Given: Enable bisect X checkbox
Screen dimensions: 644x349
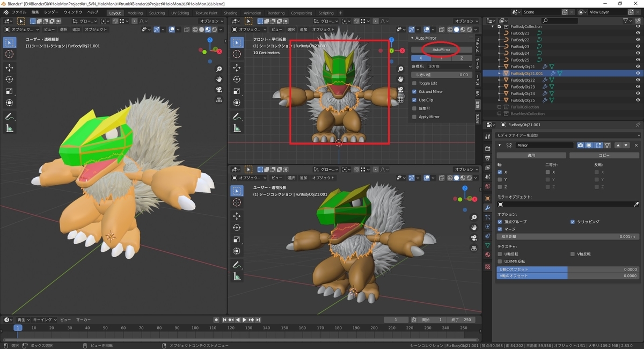Looking at the screenshot, I should [x=548, y=172].
